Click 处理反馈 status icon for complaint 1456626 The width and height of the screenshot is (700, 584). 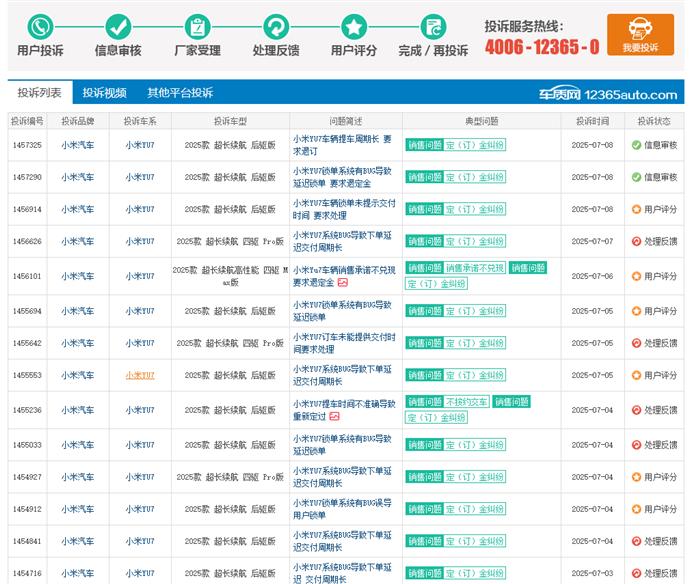(636, 241)
